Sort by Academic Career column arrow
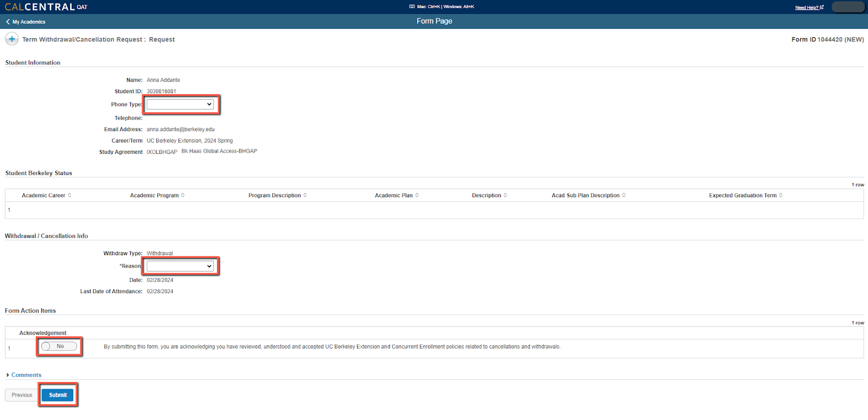The image size is (868, 420). click(69, 195)
